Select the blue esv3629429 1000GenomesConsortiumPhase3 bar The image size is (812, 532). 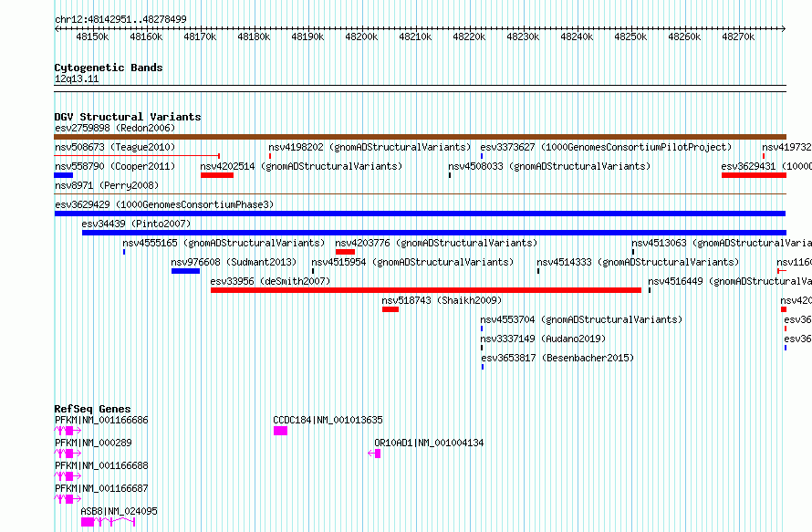tap(420, 214)
